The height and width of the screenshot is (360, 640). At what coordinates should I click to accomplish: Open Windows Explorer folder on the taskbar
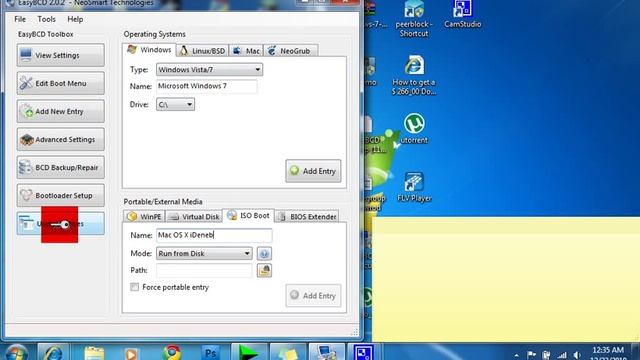pos(94,353)
